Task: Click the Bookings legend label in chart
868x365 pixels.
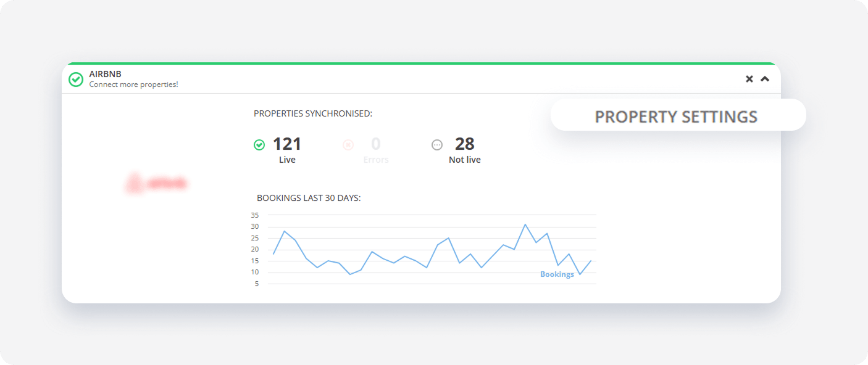Action: pos(557,274)
